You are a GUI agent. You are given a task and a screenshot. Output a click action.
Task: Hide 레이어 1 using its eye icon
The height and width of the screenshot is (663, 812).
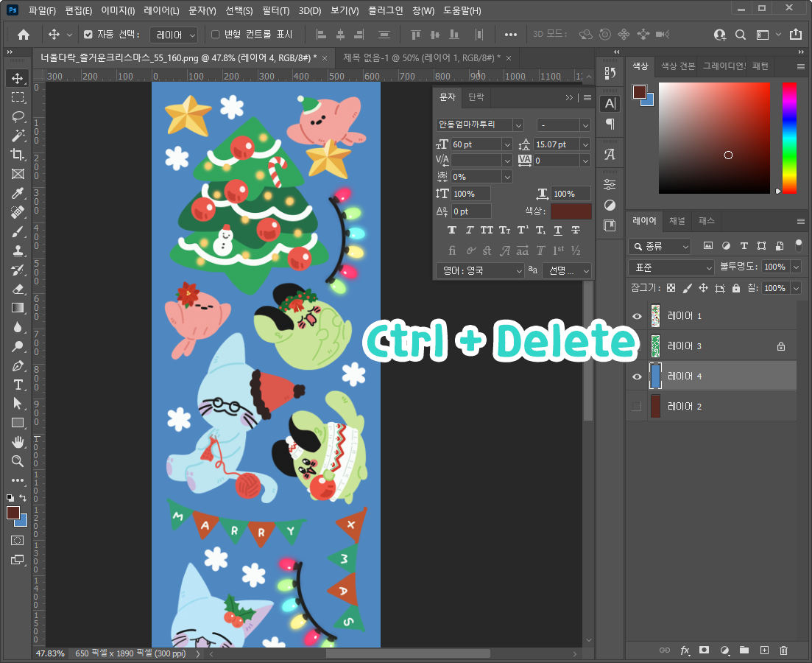pyautogui.click(x=636, y=316)
